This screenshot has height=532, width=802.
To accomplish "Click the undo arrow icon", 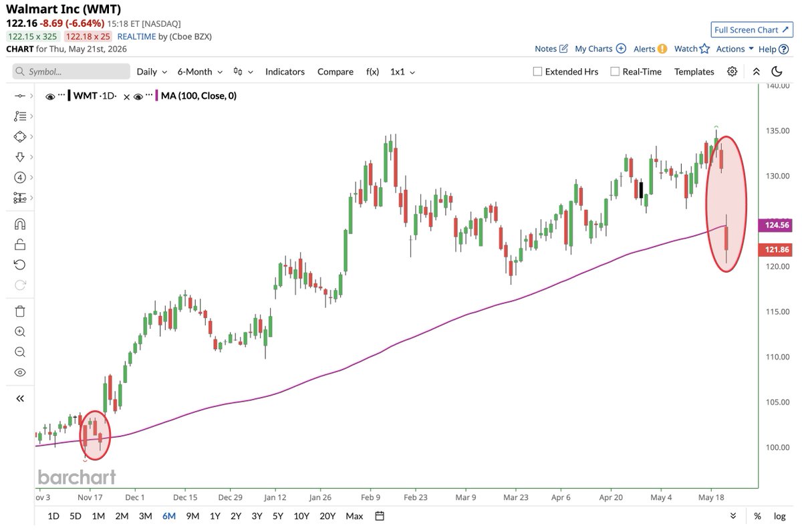I will 19,265.
